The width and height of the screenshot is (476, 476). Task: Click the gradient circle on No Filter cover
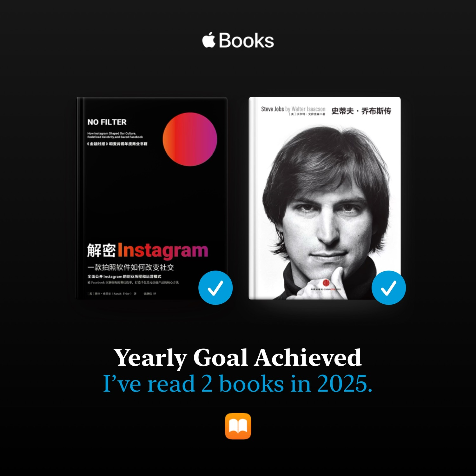pos(190,139)
